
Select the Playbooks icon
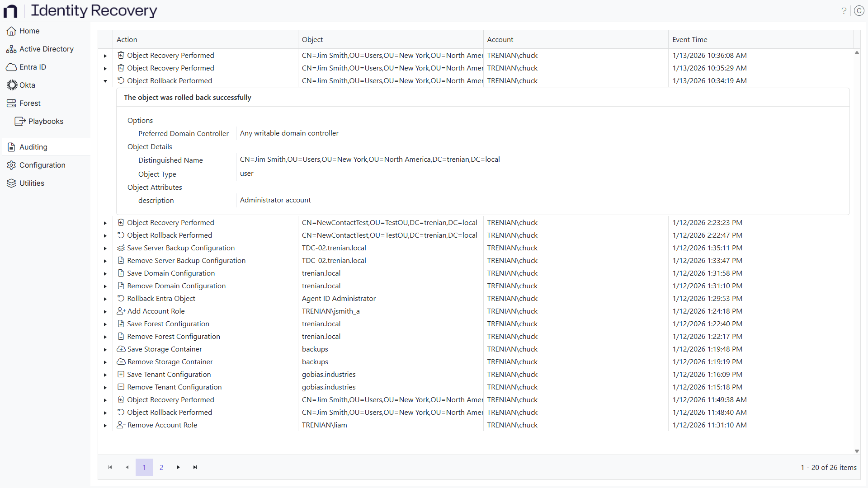coord(20,121)
